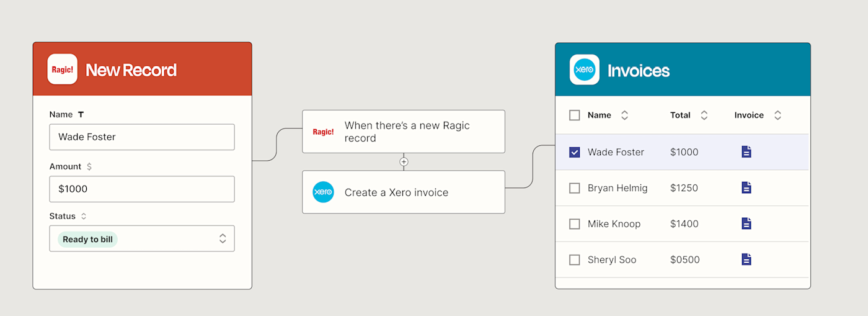
Task: Click the 'Amount' field label
Action: 65,166
